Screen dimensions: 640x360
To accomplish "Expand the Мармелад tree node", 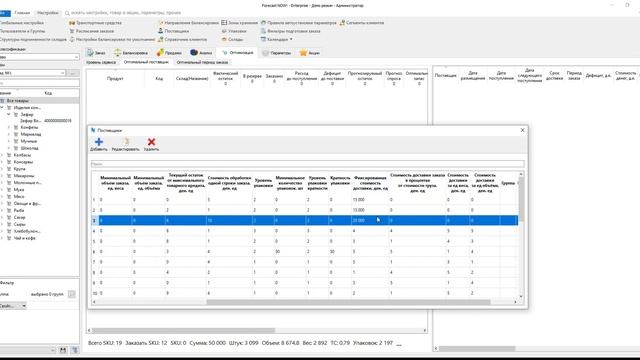I will (9, 134).
